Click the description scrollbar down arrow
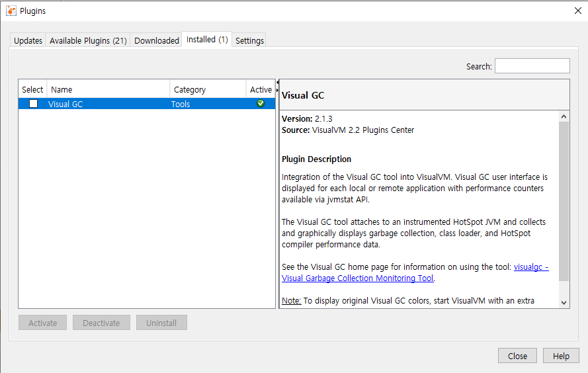The image size is (588, 373). pyautogui.click(x=564, y=302)
